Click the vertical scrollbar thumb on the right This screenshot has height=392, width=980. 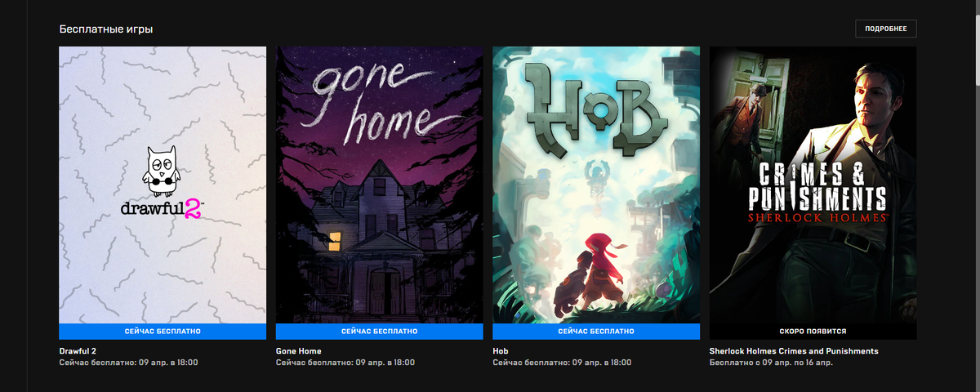976,42
